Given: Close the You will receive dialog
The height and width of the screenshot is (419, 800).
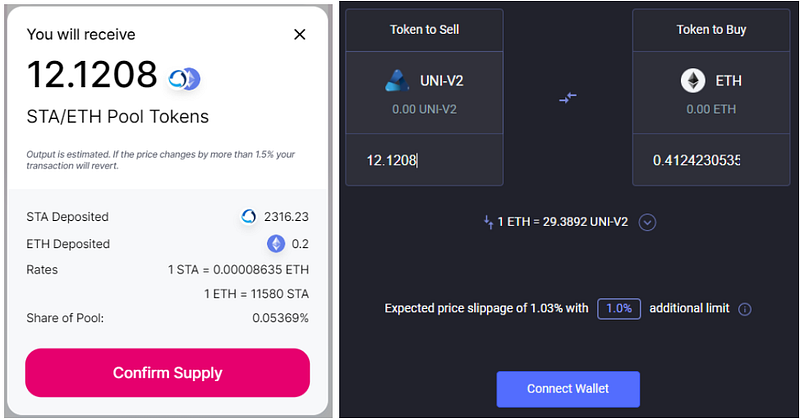Looking at the screenshot, I should (x=300, y=34).
